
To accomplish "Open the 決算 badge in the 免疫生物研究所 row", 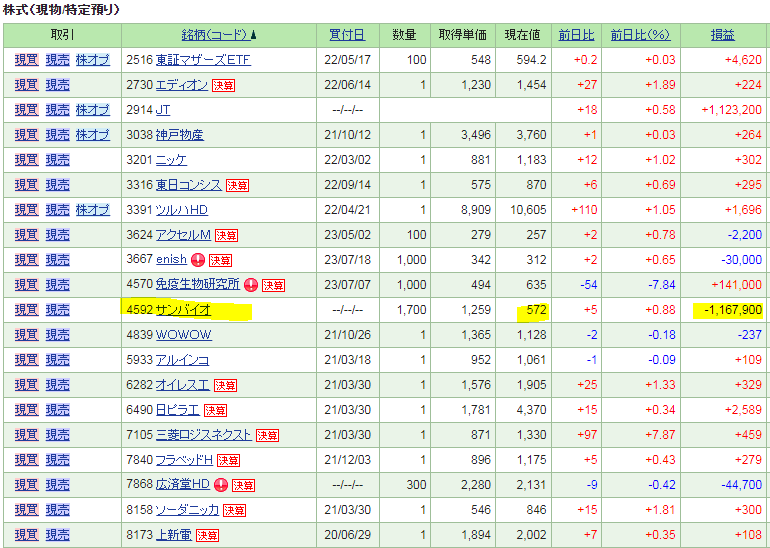I will (x=273, y=285).
